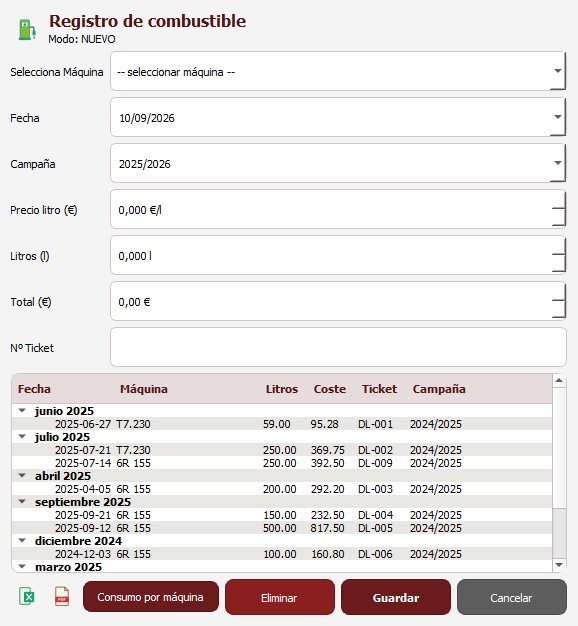The height and width of the screenshot is (626, 578).
Task: Click the 817.50 cost cell
Action: (327, 528)
